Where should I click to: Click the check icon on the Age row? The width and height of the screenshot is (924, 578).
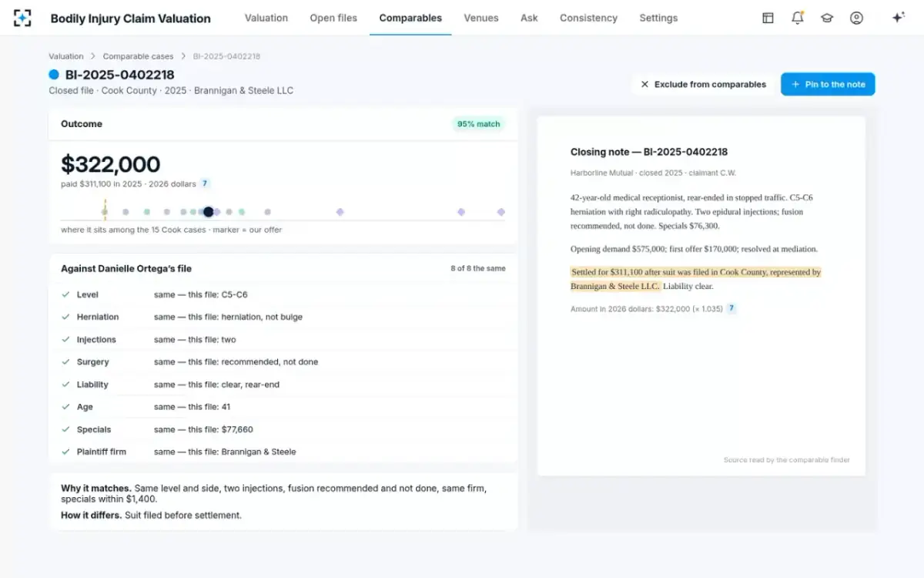65,407
